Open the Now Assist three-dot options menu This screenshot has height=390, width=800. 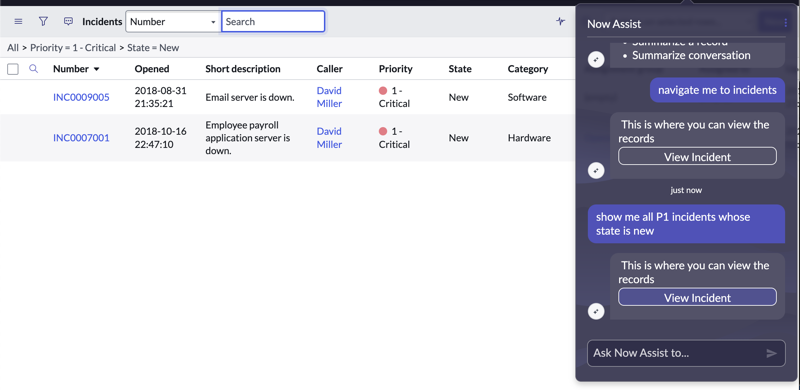pyautogui.click(x=786, y=23)
